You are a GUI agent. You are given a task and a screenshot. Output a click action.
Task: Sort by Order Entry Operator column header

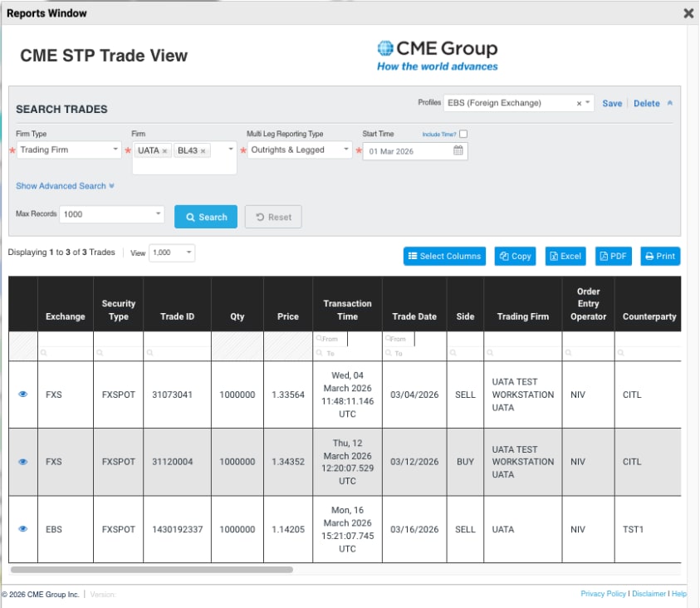tap(589, 304)
